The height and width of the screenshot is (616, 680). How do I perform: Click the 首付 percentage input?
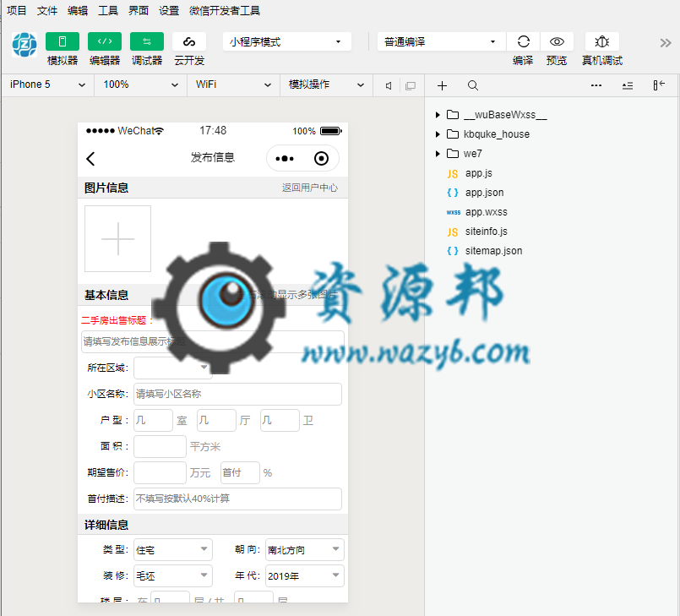240,472
